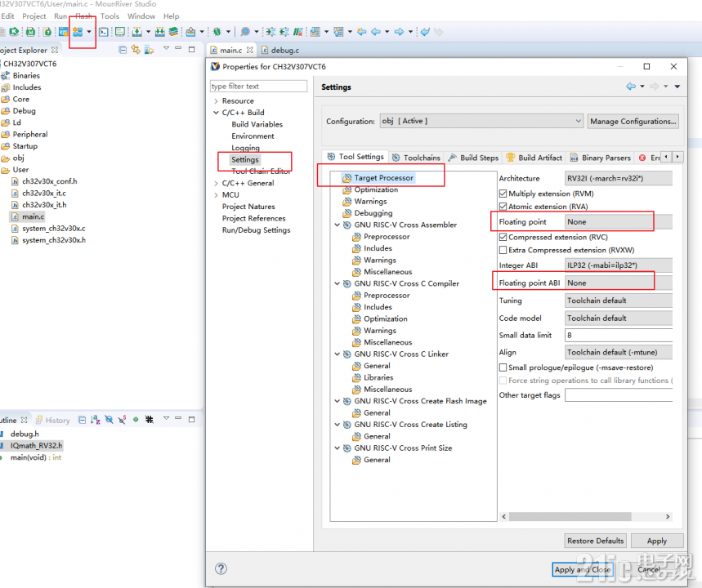702x588 pixels.
Task: Expand the MCU tree node
Action: tap(217, 195)
